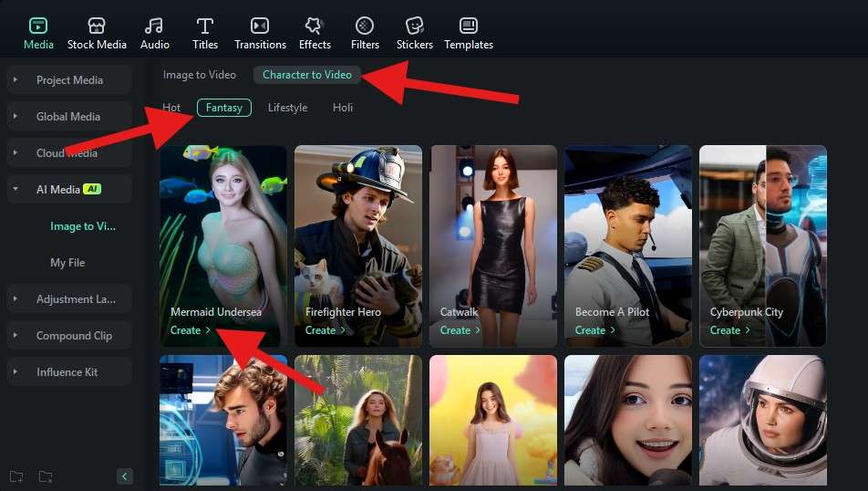Click the Firefighter Hero title text

(343, 312)
